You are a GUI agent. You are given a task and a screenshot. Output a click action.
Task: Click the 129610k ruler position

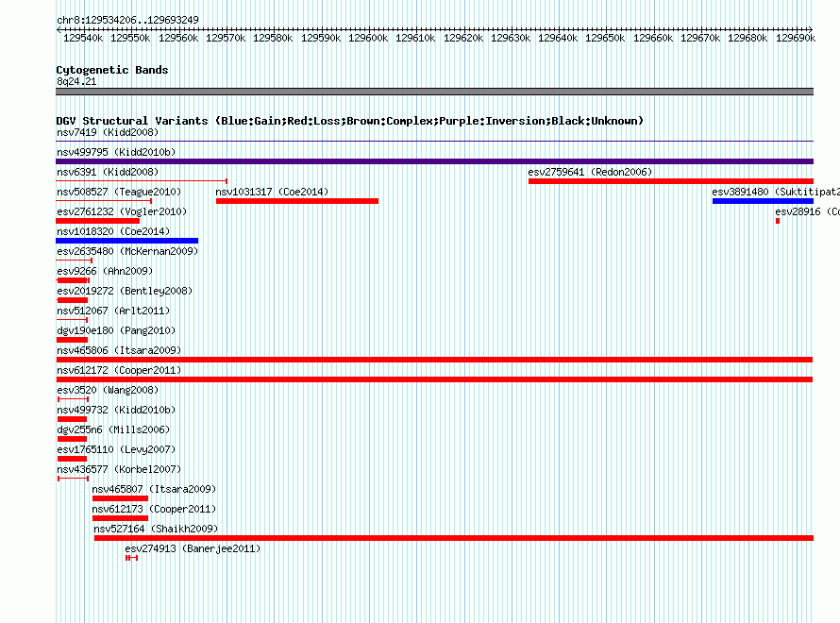(415, 38)
